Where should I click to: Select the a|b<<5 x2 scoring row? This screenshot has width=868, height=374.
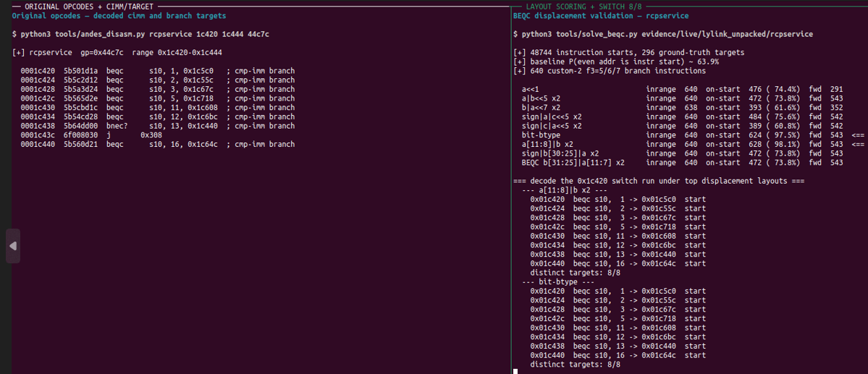point(682,98)
